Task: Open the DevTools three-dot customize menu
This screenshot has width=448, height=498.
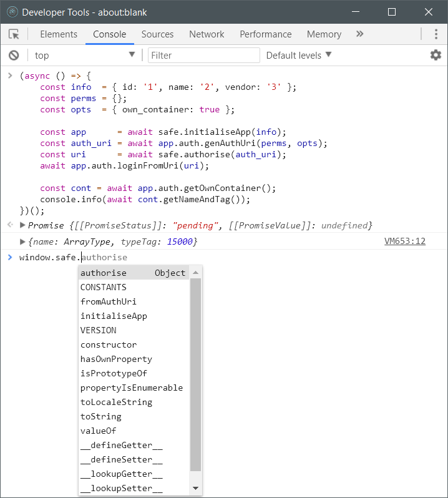Action: point(436,34)
